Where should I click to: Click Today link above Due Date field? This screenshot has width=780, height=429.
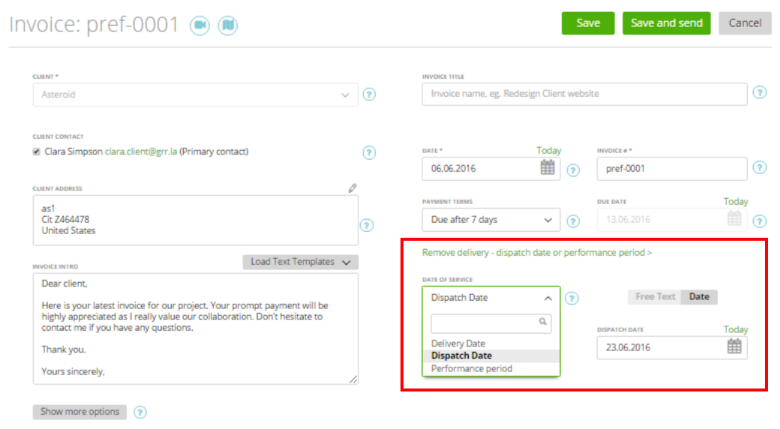736,202
